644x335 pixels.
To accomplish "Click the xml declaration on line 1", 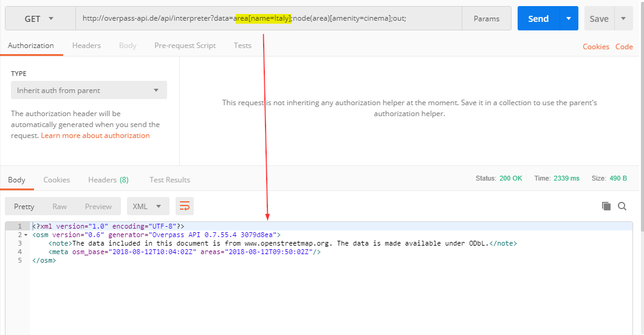I will (x=108, y=227).
